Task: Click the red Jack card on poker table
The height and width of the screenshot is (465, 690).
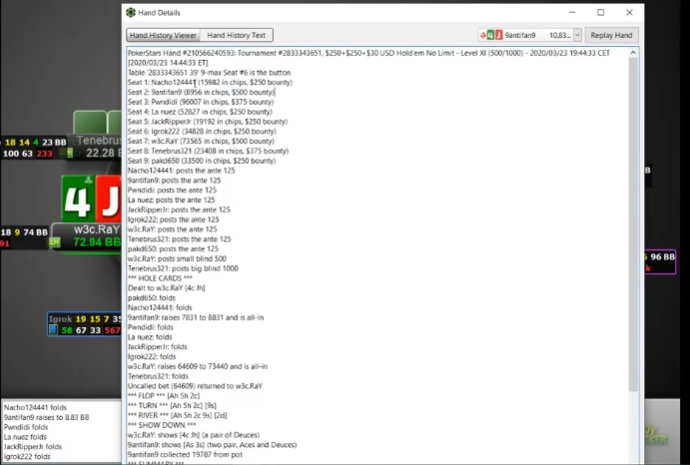Action: click(x=109, y=199)
